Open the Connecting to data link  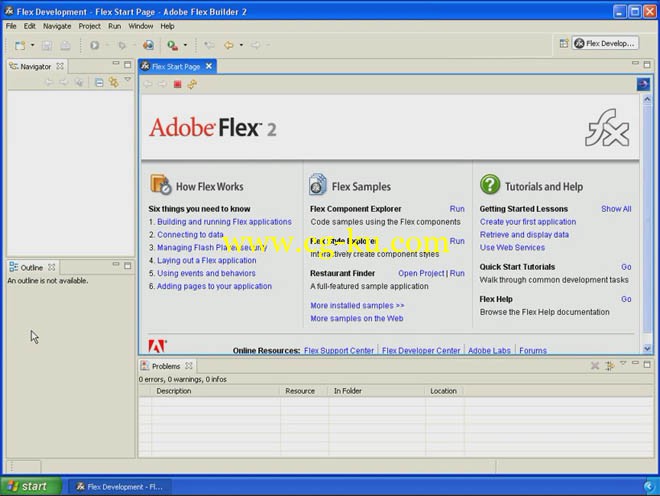pos(190,235)
